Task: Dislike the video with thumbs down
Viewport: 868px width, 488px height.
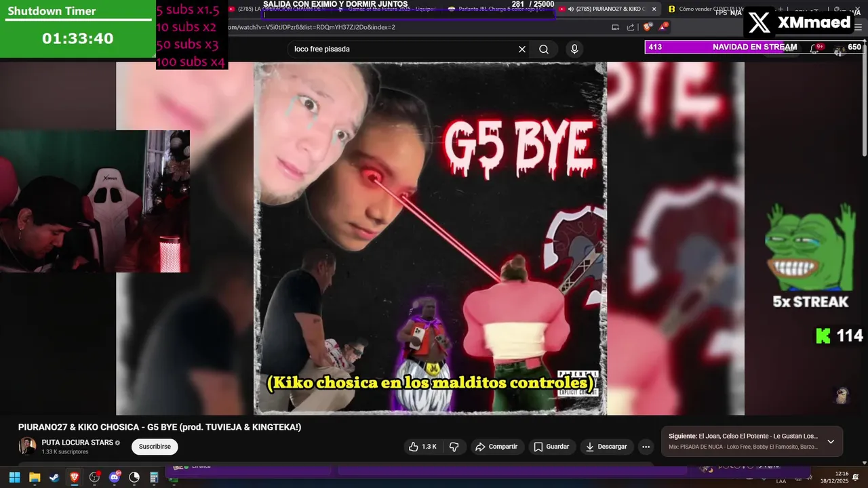Action: coord(454,447)
